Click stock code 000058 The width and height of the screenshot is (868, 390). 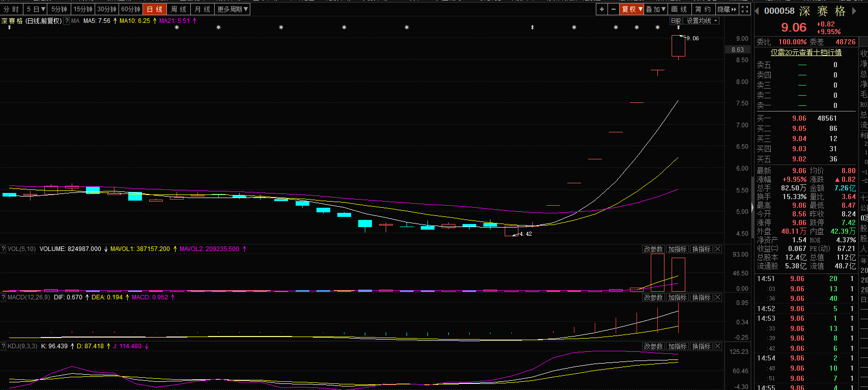[779, 11]
